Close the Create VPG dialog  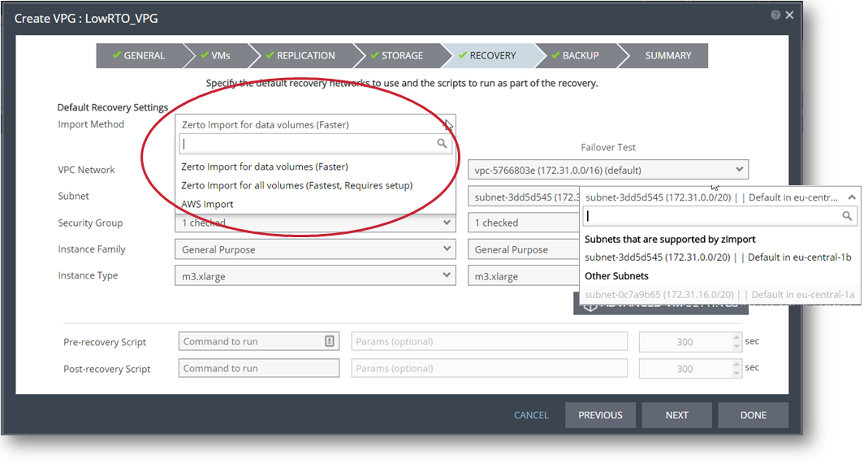(789, 15)
